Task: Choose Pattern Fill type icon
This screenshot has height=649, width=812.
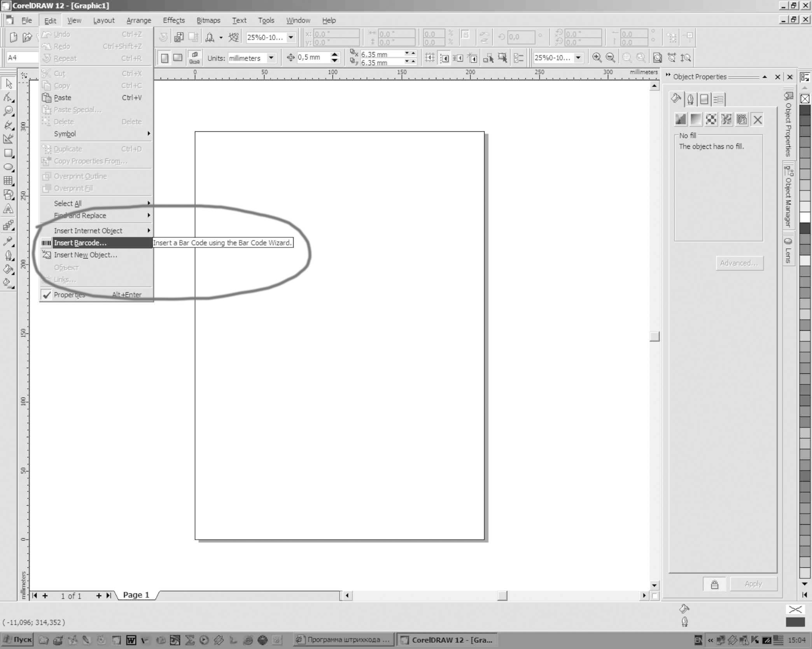Action: (711, 119)
